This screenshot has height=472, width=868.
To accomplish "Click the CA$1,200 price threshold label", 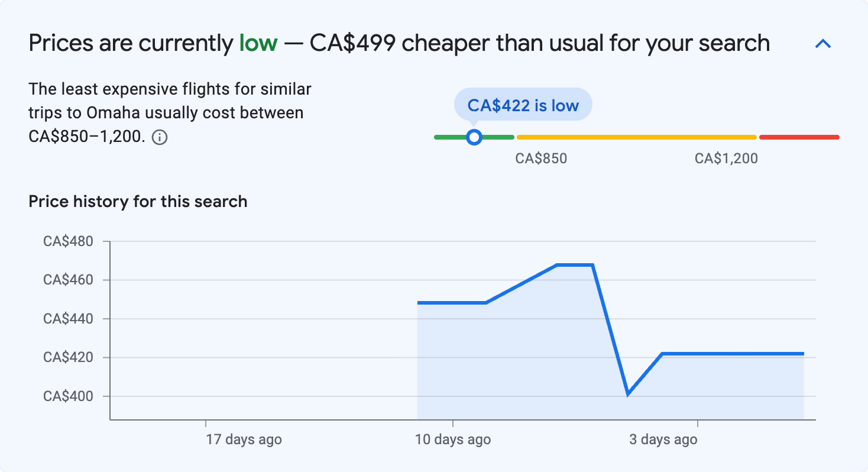I will click(x=726, y=158).
